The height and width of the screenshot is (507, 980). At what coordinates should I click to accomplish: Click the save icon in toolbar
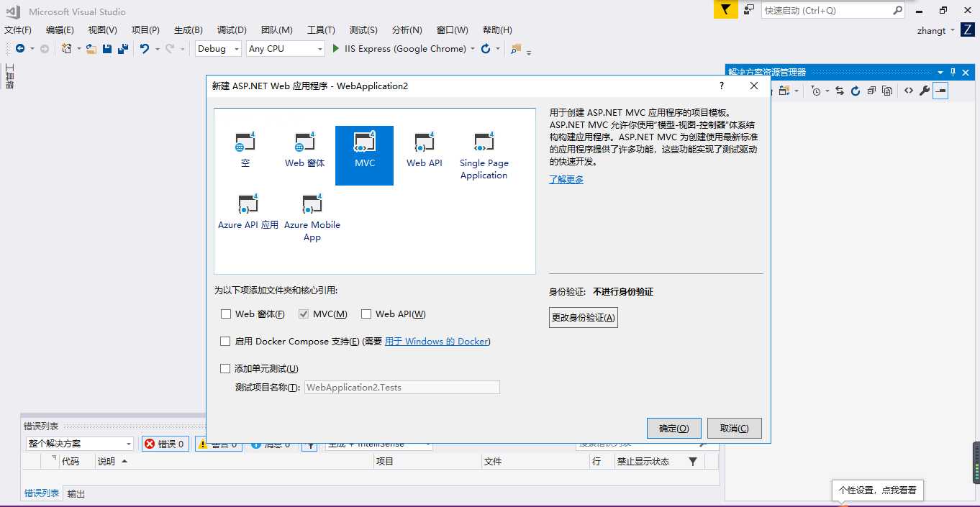[x=107, y=49]
